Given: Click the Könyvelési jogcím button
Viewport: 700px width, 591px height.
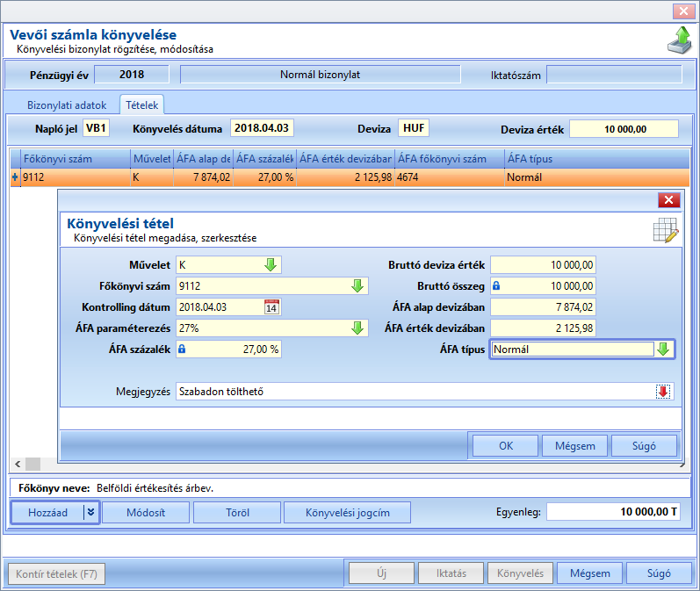Looking at the screenshot, I should pyautogui.click(x=347, y=513).
